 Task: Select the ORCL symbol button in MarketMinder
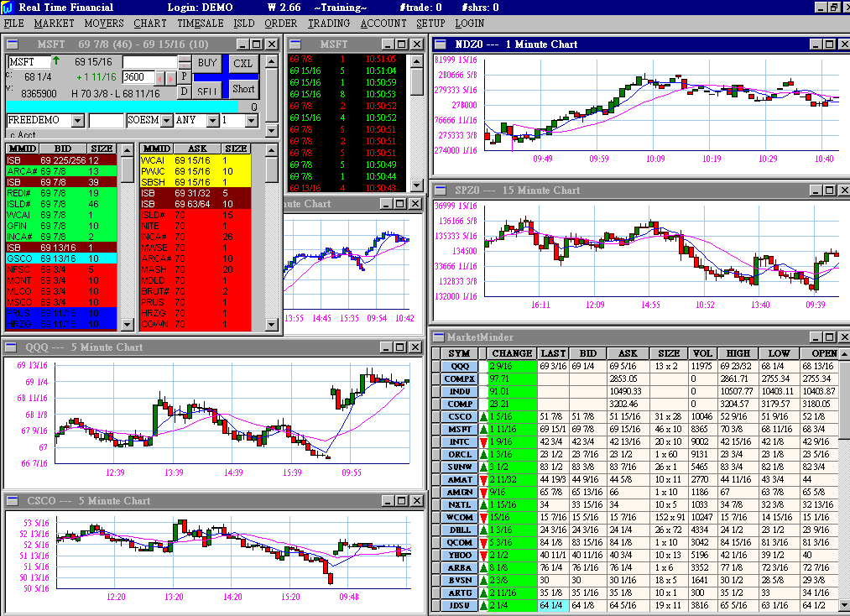pyautogui.click(x=460, y=454)
